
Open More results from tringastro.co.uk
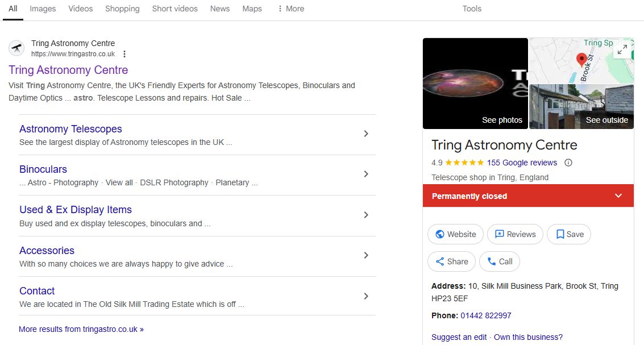[81, 329]
